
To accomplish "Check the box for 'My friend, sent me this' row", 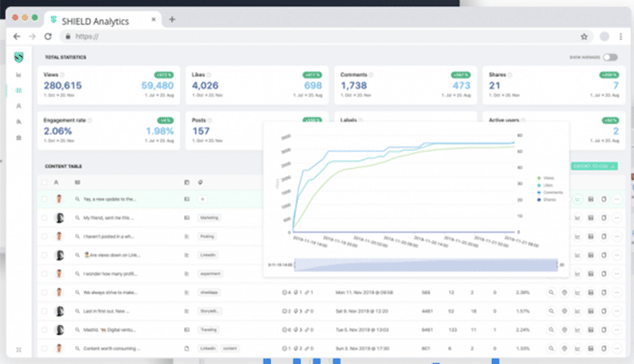I will pyautogui.click(x=44, y=217).
